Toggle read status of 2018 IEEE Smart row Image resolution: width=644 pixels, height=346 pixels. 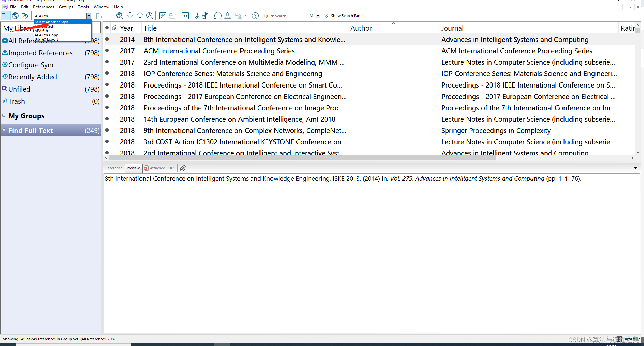[107, 84]
